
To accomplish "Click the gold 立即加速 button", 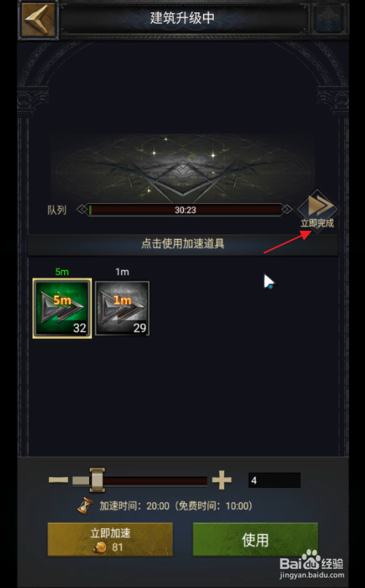I will click(110, 539).
